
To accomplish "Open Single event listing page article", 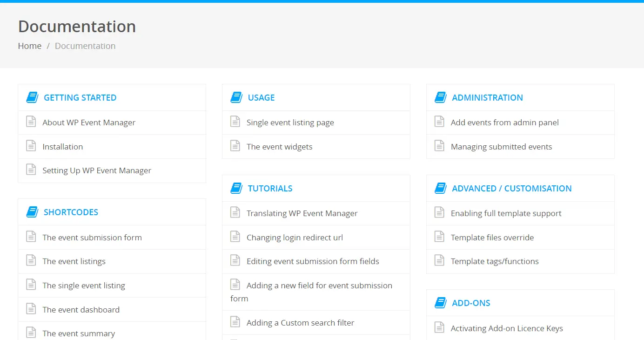I will (290, 122).
